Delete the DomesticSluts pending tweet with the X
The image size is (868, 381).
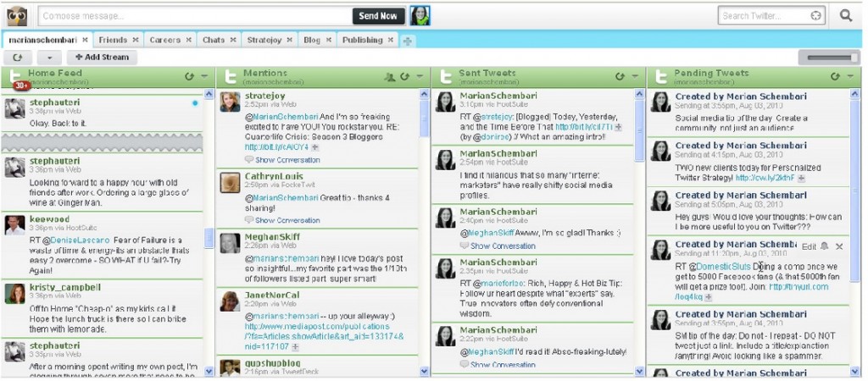[x=839, y=246]
